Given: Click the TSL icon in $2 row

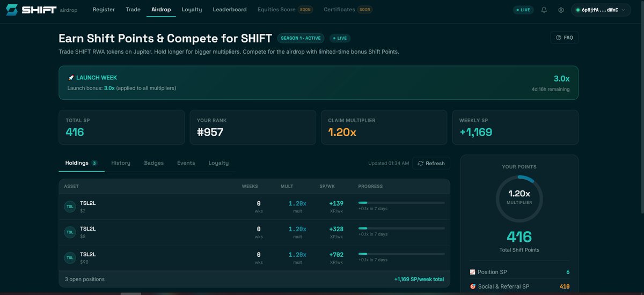Looking at the screenshot, I should (70, 206).
